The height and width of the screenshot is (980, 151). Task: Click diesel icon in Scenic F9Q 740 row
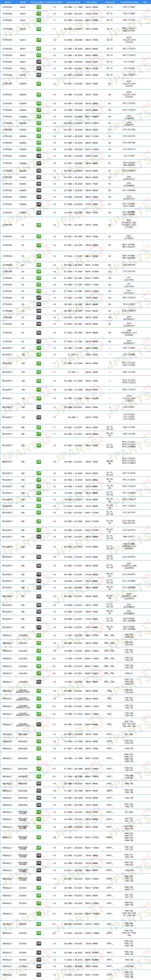pyautogui.click(x=38, y=960)
